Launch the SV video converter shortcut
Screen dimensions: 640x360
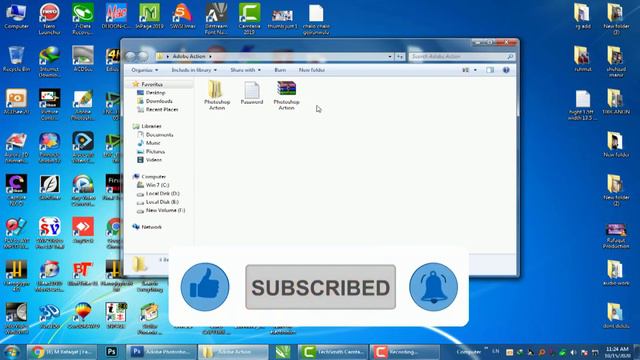click(50, 233)
